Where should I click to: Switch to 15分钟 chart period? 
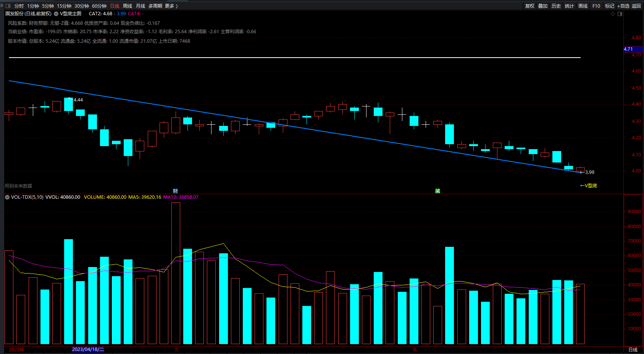(64, 6)
